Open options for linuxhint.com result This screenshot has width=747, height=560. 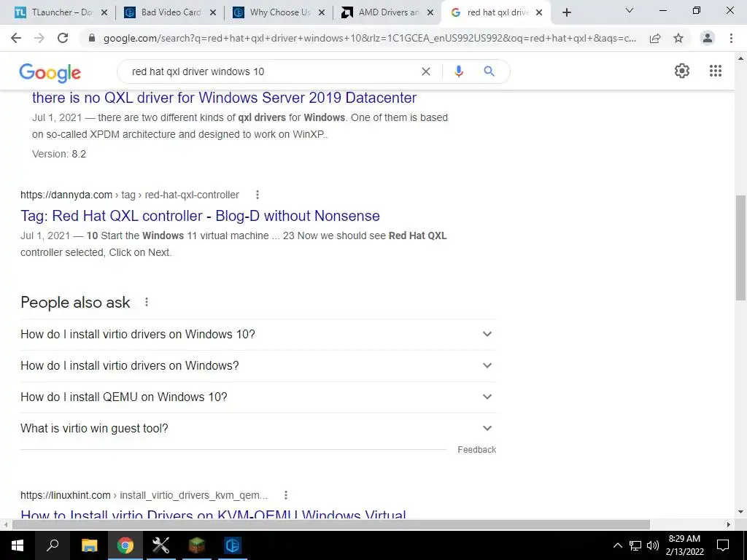coord(286,495)
